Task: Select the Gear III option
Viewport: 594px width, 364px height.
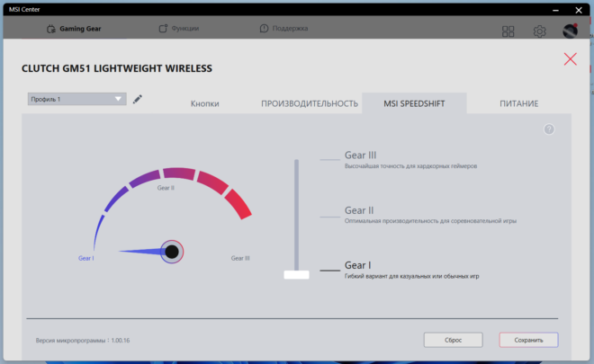Action: 360,155
